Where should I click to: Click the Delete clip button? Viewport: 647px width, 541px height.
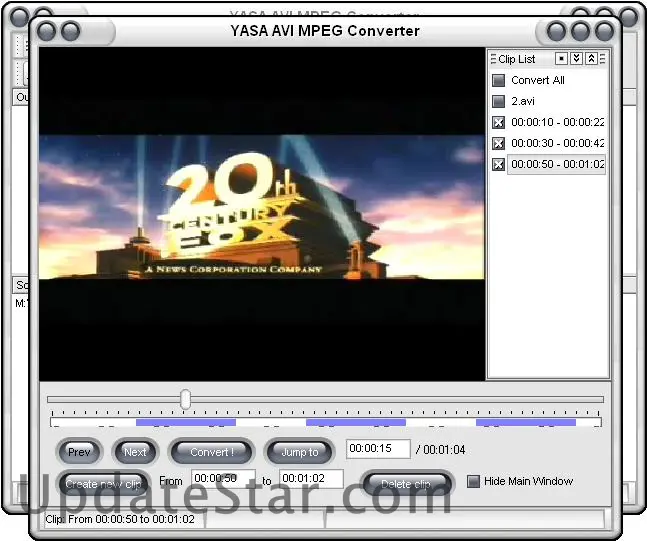406,484
